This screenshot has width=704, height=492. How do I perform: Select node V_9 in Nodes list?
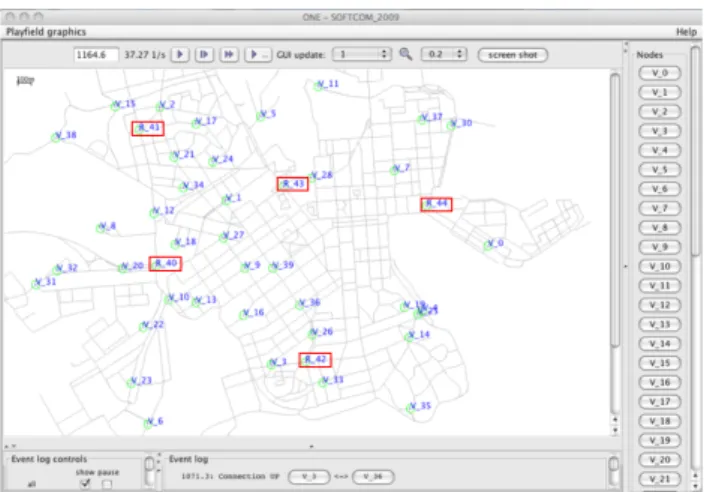pyautogui.click(x=660, y=246)
